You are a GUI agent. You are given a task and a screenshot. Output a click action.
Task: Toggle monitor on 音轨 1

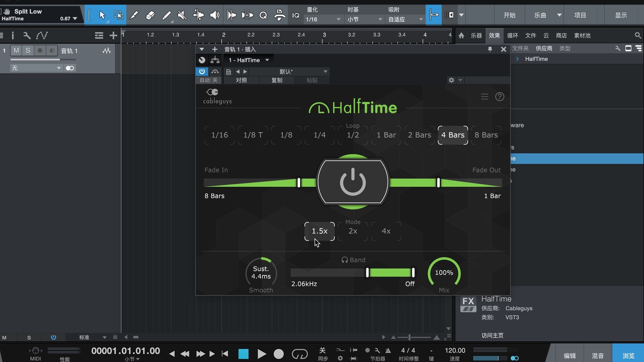click(x=52, y=50)
